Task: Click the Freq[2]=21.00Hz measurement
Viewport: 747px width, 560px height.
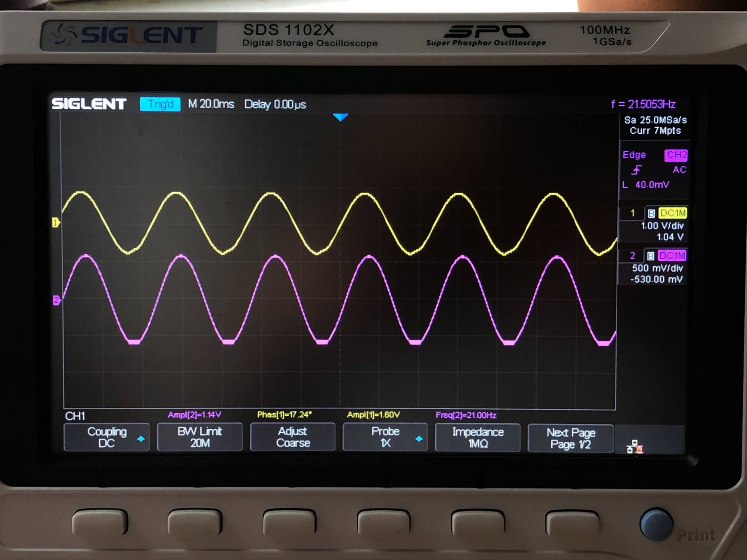Action: tap(466, 415)
